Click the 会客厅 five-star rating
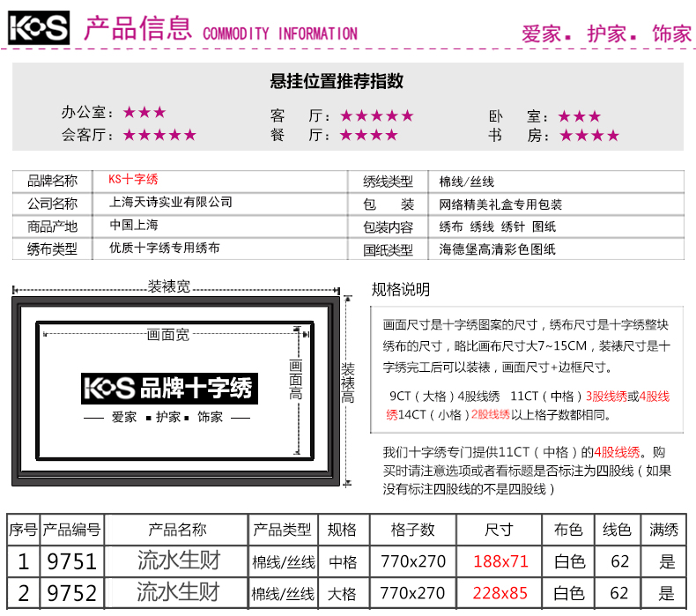The height and width of the screenshot is (616, 696). click(159, 135)
